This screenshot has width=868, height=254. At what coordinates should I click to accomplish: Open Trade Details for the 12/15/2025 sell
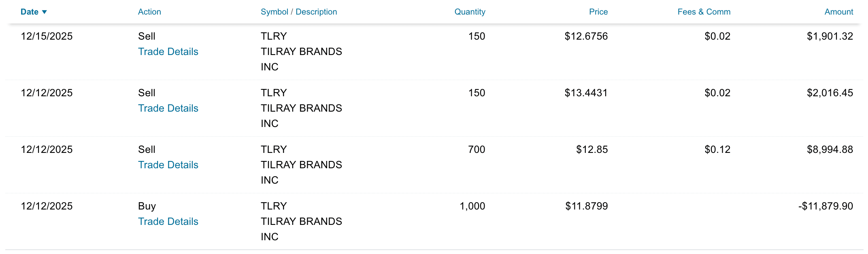point(168,52)
